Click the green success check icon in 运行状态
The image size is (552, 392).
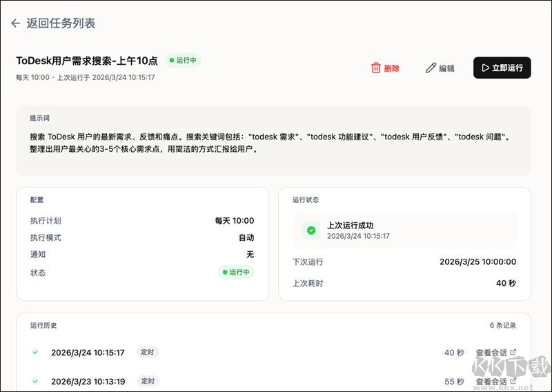coord(311,231)
